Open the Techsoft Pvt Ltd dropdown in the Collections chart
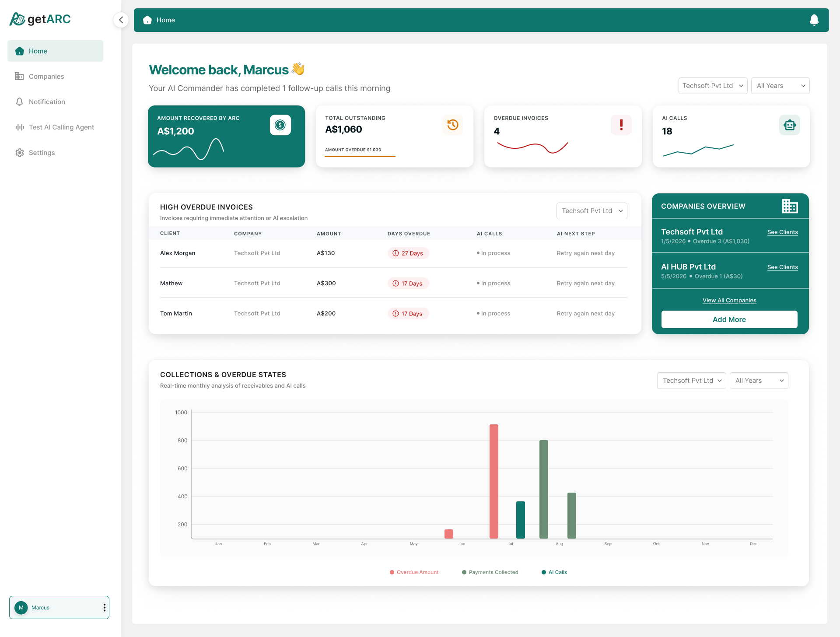Image resolution: width=840 pixels, height=637 pixels. point(691,381)
